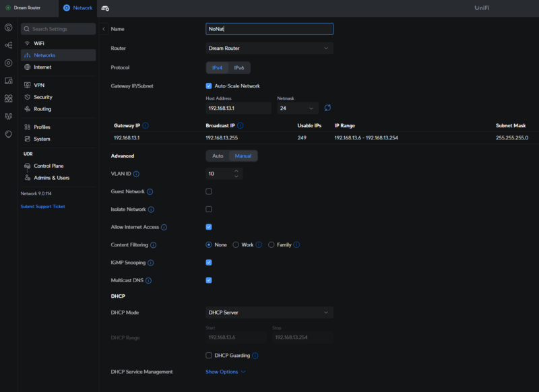
Task: Open the Networks settings page
Action: coord(58,55)
